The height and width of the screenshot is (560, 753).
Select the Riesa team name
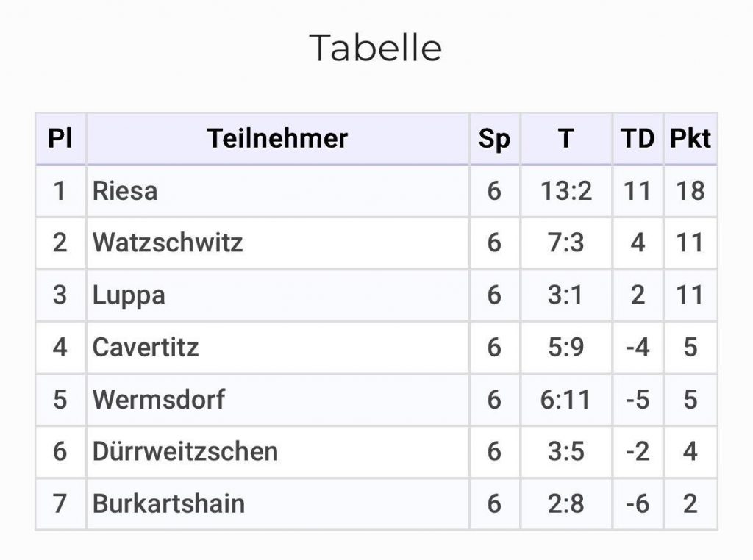(x=125, y=191)
